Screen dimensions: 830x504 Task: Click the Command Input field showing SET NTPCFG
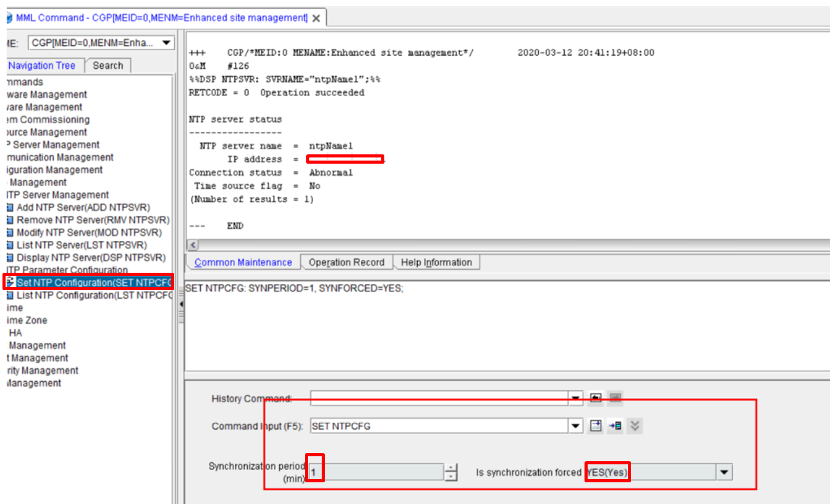coord(439,426)
